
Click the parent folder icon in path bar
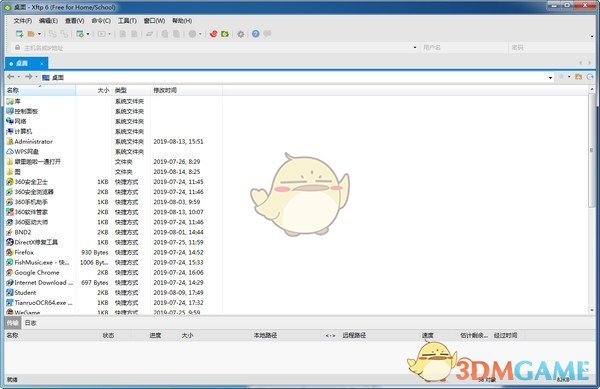[x=579, y=77]
